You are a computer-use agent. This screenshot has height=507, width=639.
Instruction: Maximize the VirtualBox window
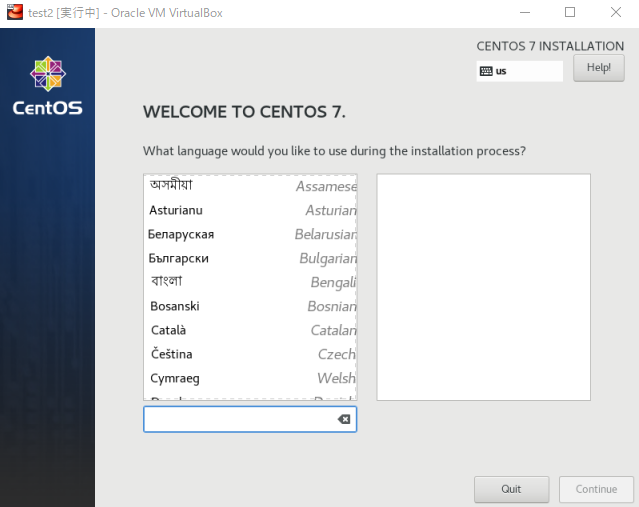pyautogui.click(x=570, y=13)
